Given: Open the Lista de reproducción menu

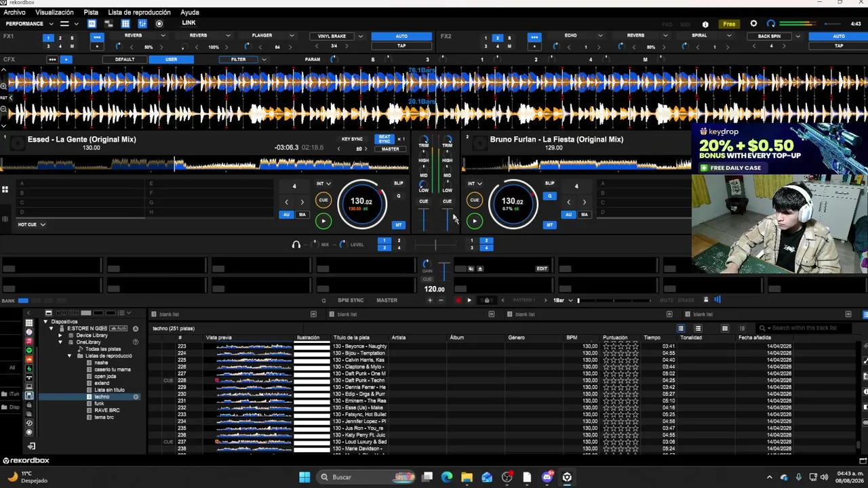Looking at the screenshot, I should pos(139,12).
